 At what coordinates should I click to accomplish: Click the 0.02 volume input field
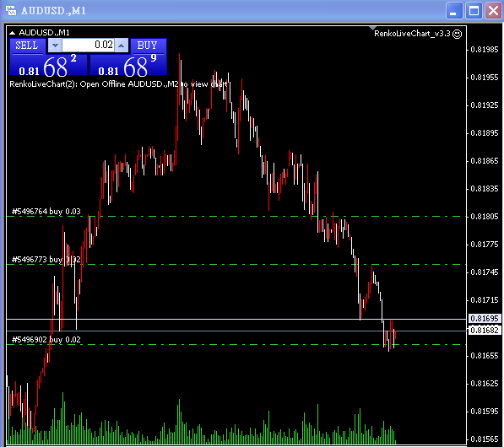click(88, 46)
